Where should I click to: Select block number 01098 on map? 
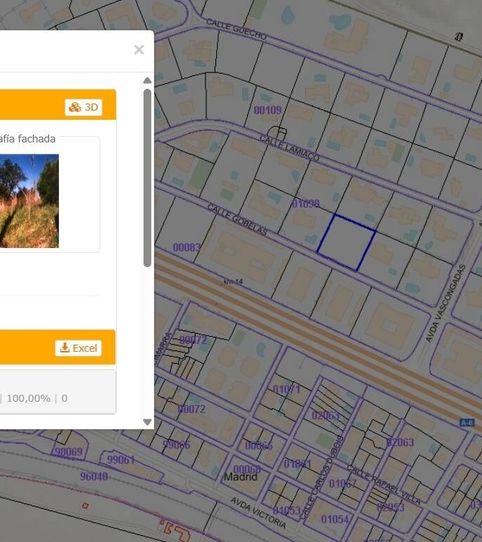[x=306, y=203]
